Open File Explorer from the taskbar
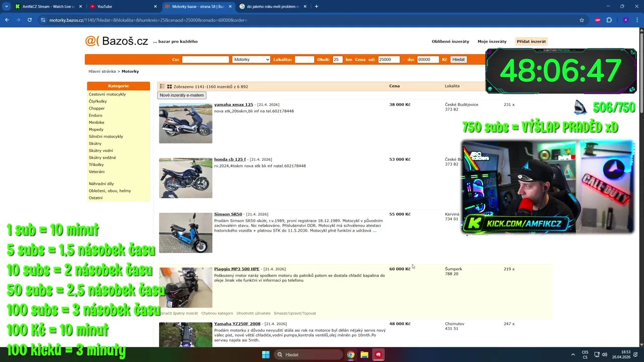 click(x=364, y=354)
